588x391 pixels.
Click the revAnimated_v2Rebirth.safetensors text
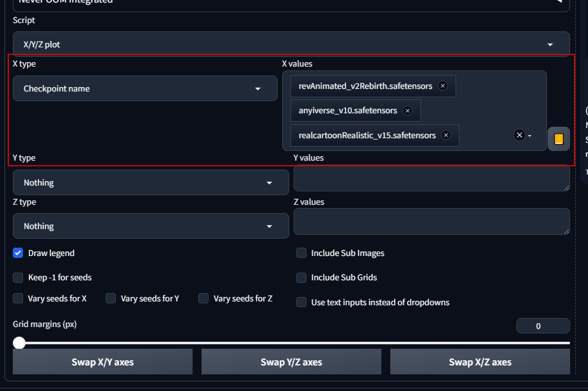[365, 86]
